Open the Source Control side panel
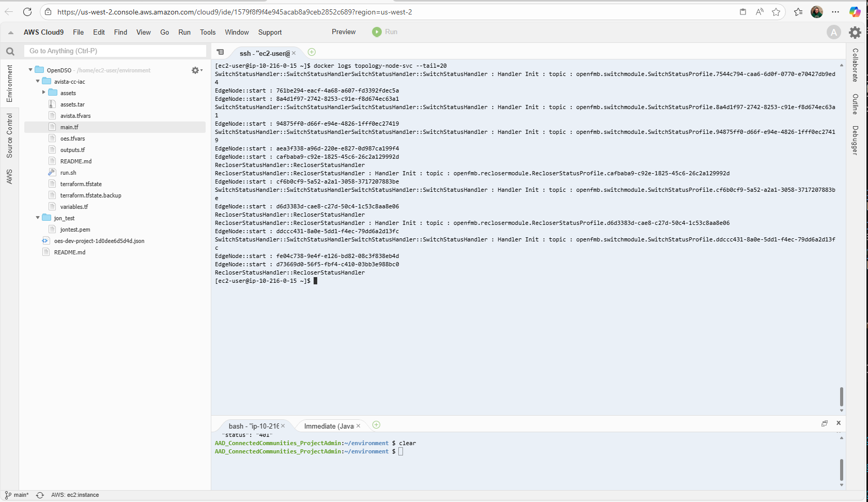The width and height of the screenshot is (868, 502). [9, 135]
